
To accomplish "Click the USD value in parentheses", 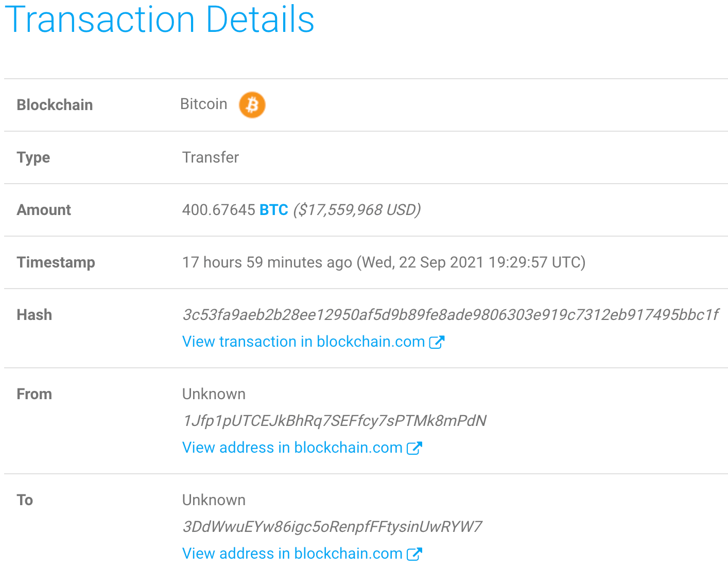I will pos(356,210).
